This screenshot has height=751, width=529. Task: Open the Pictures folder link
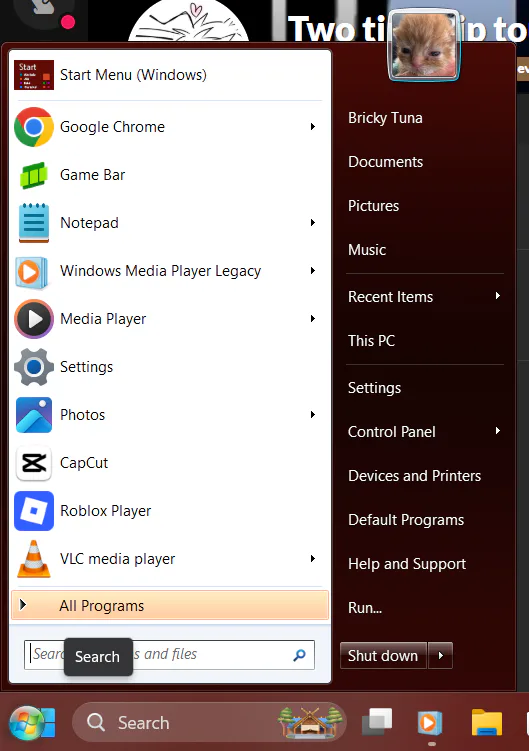click(x=373, y=206)
